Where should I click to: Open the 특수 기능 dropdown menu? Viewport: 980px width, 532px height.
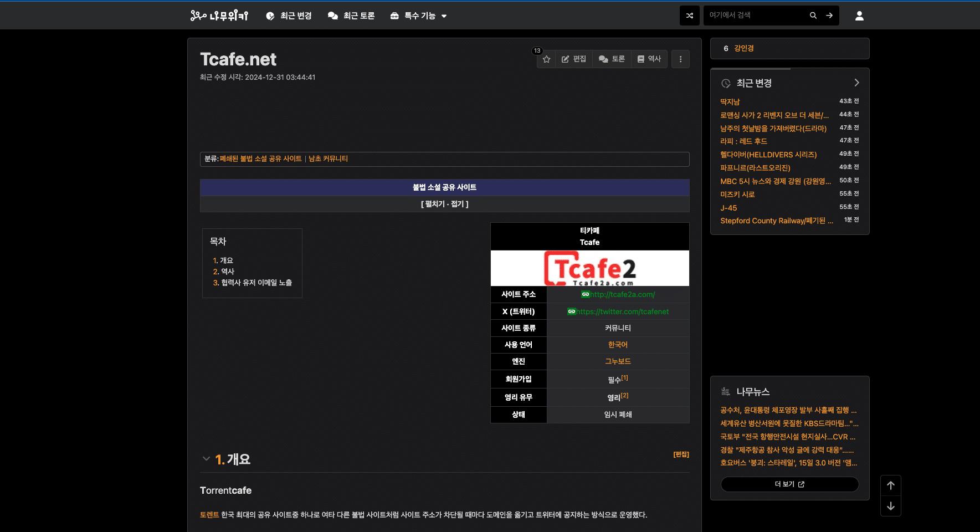click(419, 16)
